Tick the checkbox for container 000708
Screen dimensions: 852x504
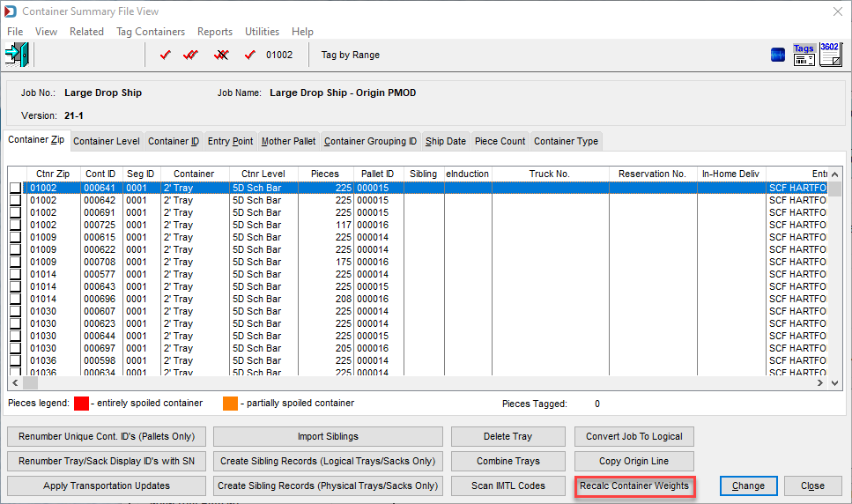click(15, 262)
